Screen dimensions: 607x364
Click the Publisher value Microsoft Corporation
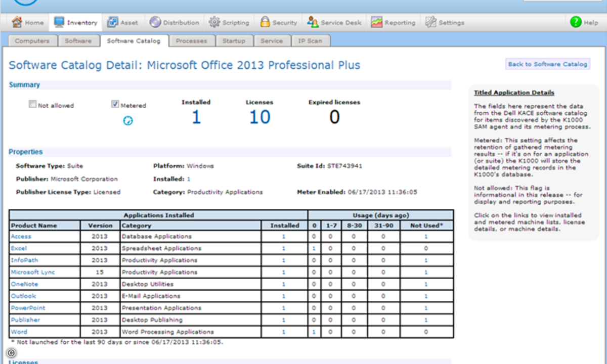[x=84, y=179]
